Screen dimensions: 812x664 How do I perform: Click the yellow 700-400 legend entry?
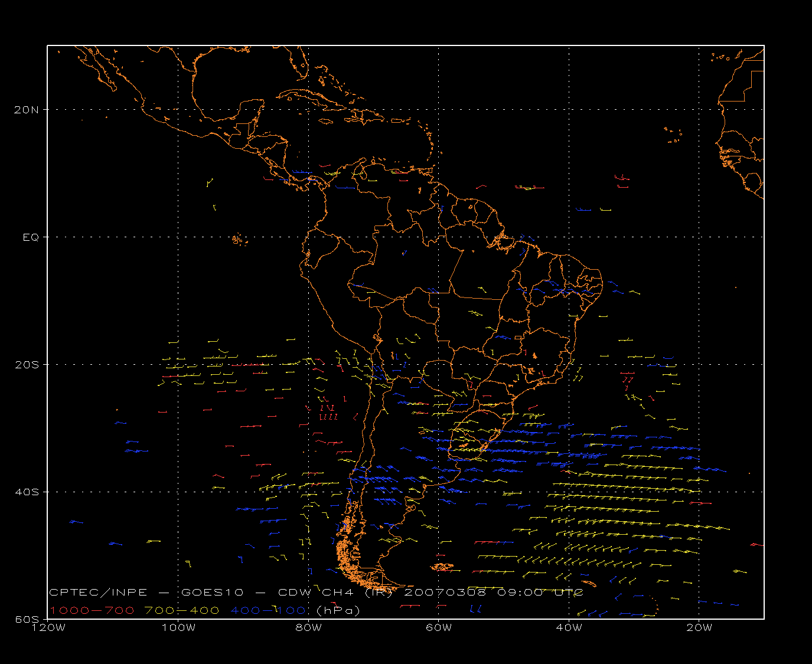click(x=182, y=610)
